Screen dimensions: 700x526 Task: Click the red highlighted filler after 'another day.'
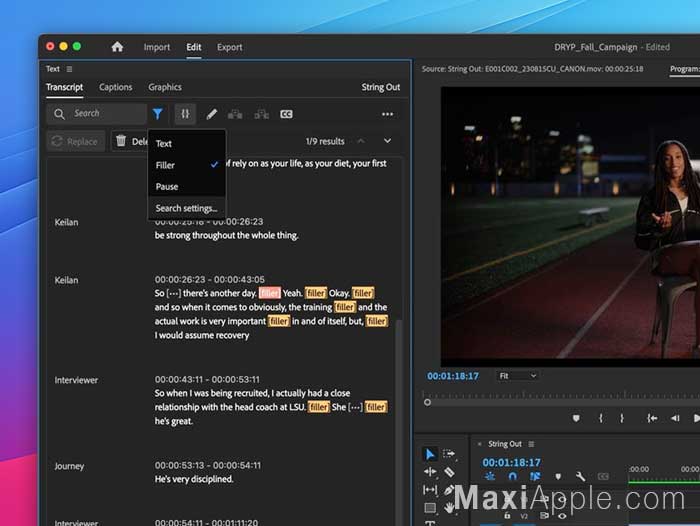[270, 293]
